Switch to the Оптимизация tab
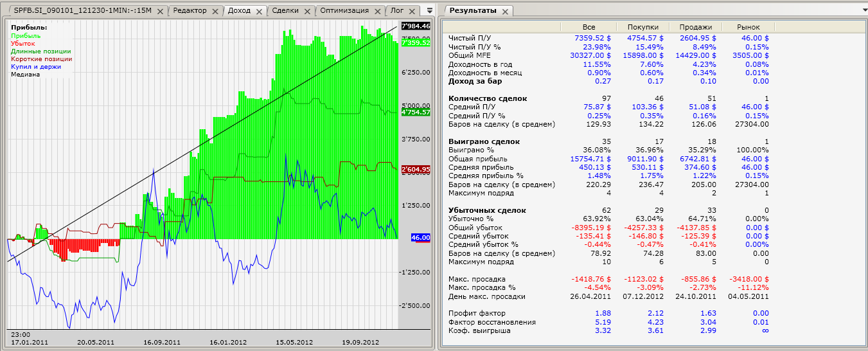The image size is (868, 351). click(x=344, y=11)
